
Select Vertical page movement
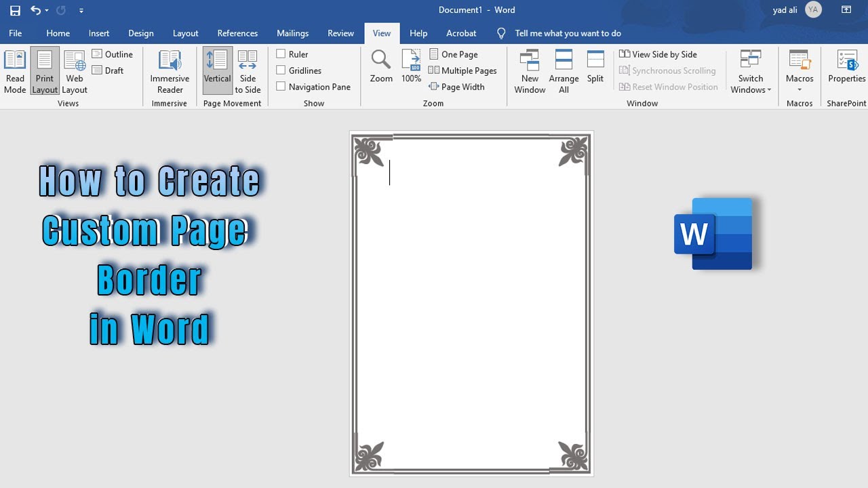pyautogui.click(x=217, y=71)
